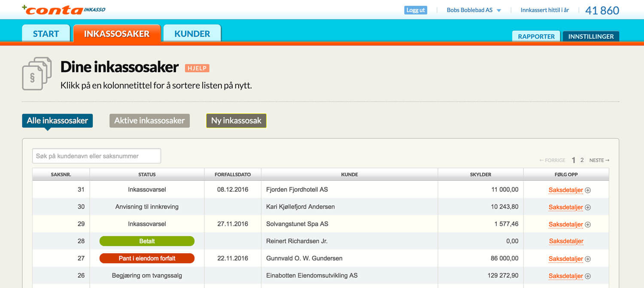Click due date 08.12.2016
This screenshot has width=644, height=288.
[x=233, y=189]
